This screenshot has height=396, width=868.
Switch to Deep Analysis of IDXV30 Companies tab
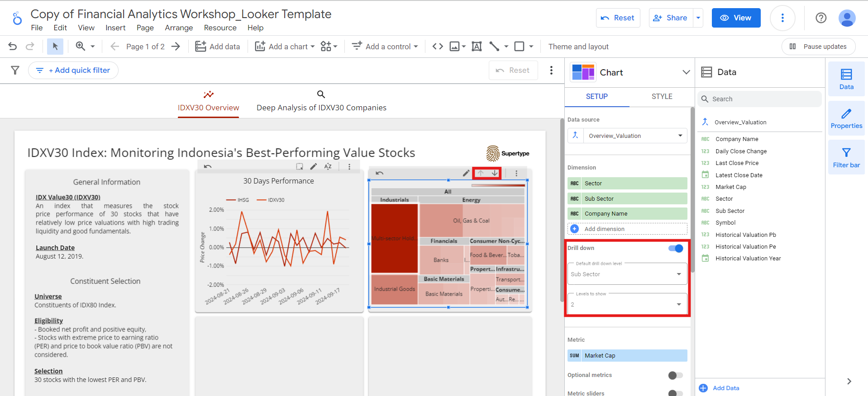[x=321, y=101]
